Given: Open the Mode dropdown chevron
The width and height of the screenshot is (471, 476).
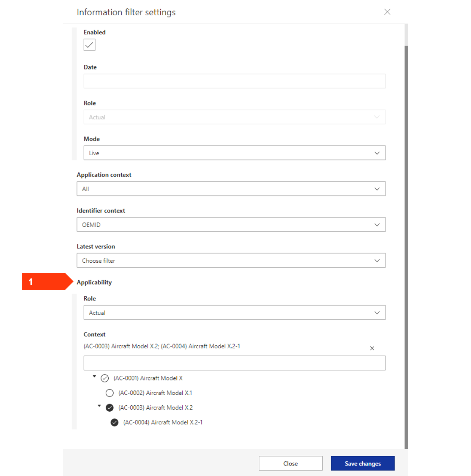Looking at the screenshot, I should (x=377, y=153).
